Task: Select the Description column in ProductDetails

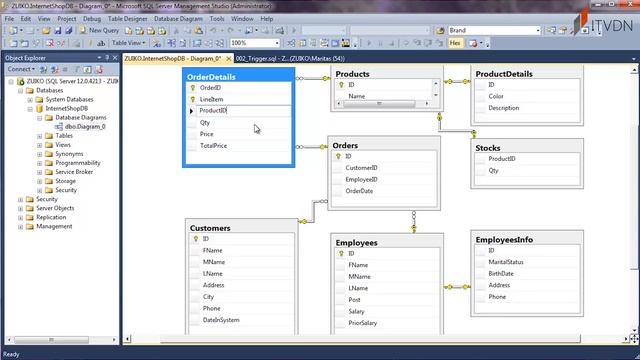Action: (503, 108)
